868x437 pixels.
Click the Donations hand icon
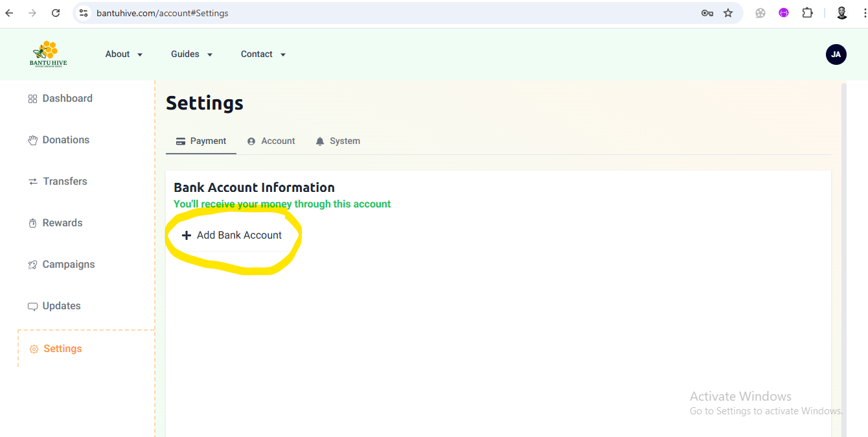(x=32, y=139)
